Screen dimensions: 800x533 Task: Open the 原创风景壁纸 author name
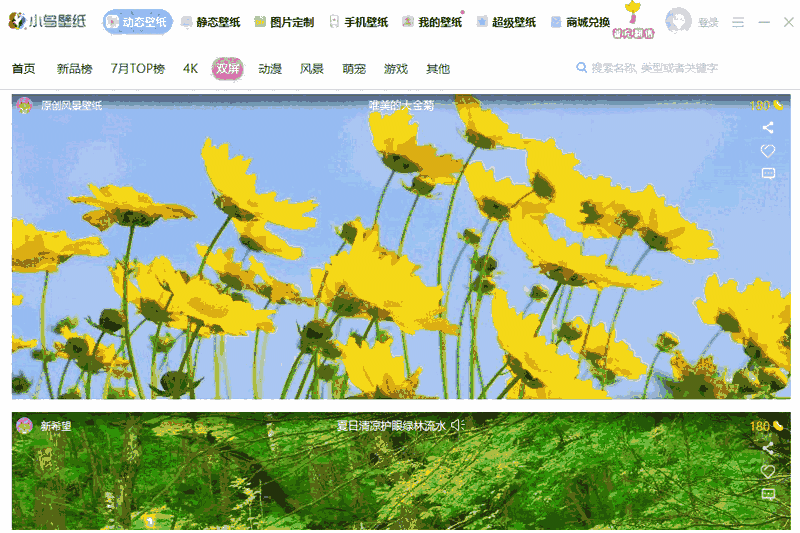click(x=71, y=106)
